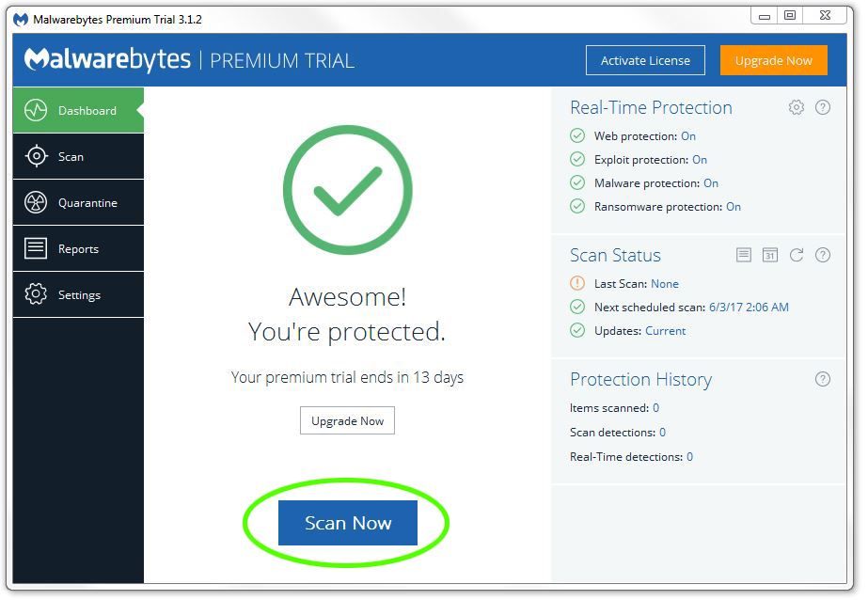This screenshot has width=868, height=600.
Task: Click the orange Upgrade Now button
Action: (x=773, y=60)
